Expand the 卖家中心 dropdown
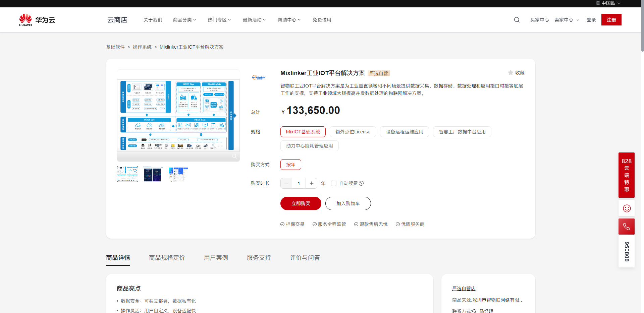Viewport: 644px width, 313px height. (567, 20)
